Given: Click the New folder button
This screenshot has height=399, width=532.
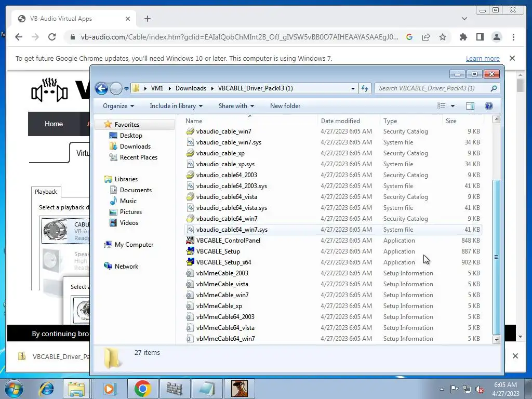Looking at the screenshot, I should point(285,106).
